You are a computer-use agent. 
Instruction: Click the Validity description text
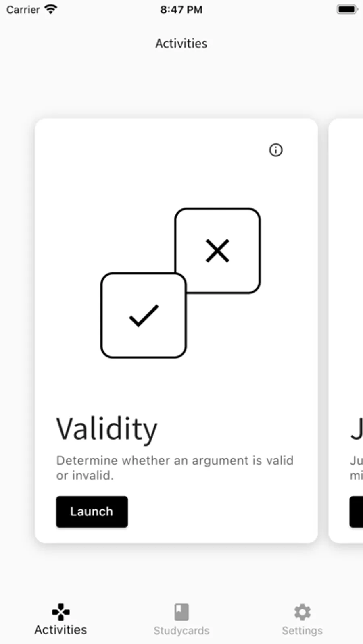point(175,468)
